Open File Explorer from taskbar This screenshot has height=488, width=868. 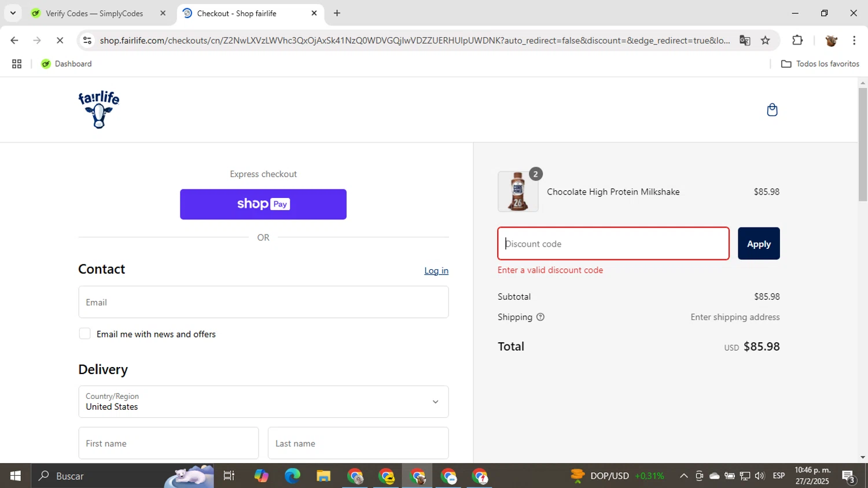coord(323,476)
